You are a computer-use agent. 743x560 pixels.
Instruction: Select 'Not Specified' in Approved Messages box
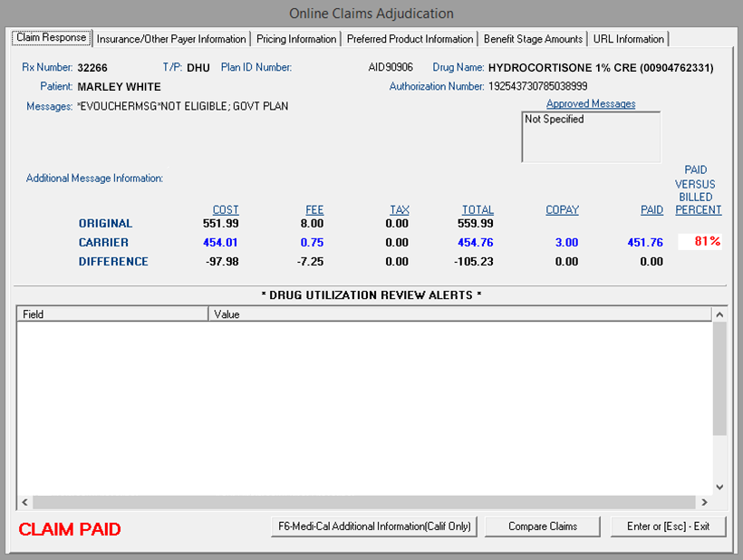(555, 120)
